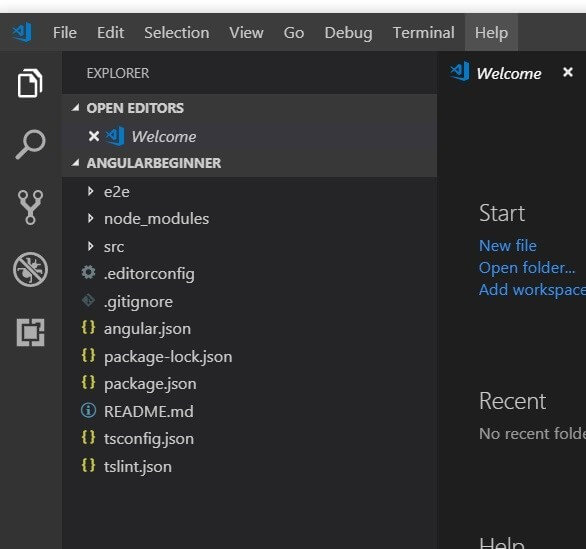Viewport: 586px width, 549px height.
Task: Open the Source Control view
Action: tap(30, 207)
